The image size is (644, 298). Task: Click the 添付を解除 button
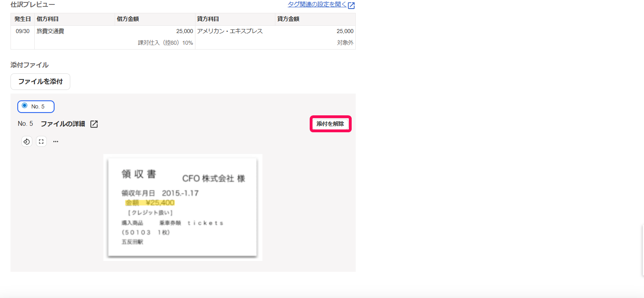point(330,124)
